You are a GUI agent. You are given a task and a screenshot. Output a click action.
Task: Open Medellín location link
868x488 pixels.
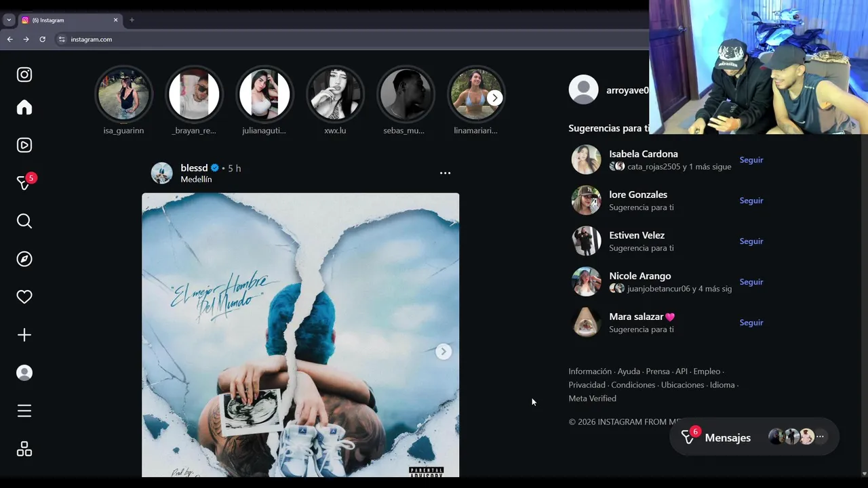point(196,180)
